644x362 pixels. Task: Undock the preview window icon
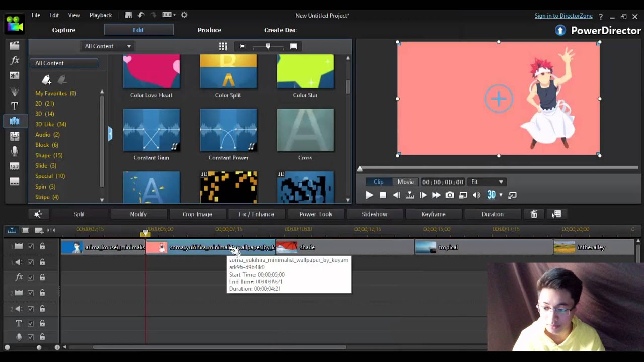pos(512,195)
